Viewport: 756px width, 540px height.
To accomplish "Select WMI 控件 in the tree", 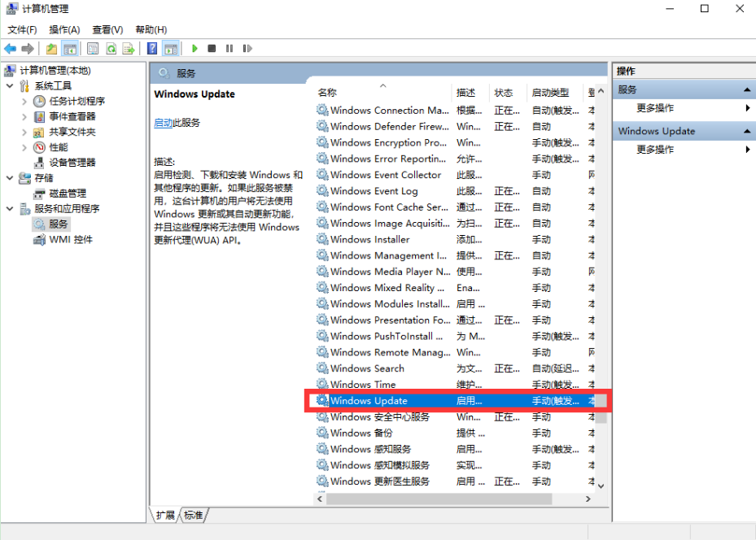I will pos(71,239).
